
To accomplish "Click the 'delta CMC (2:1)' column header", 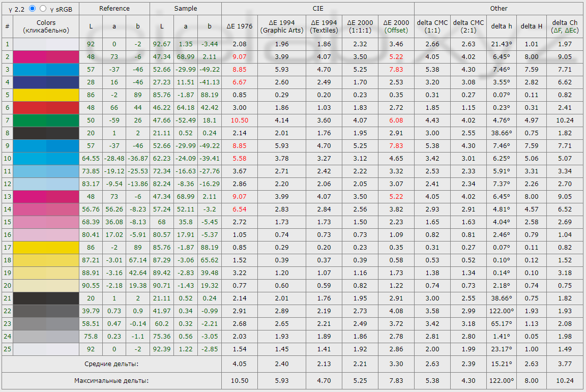I will pyautogui.click(x=468, y=26).
